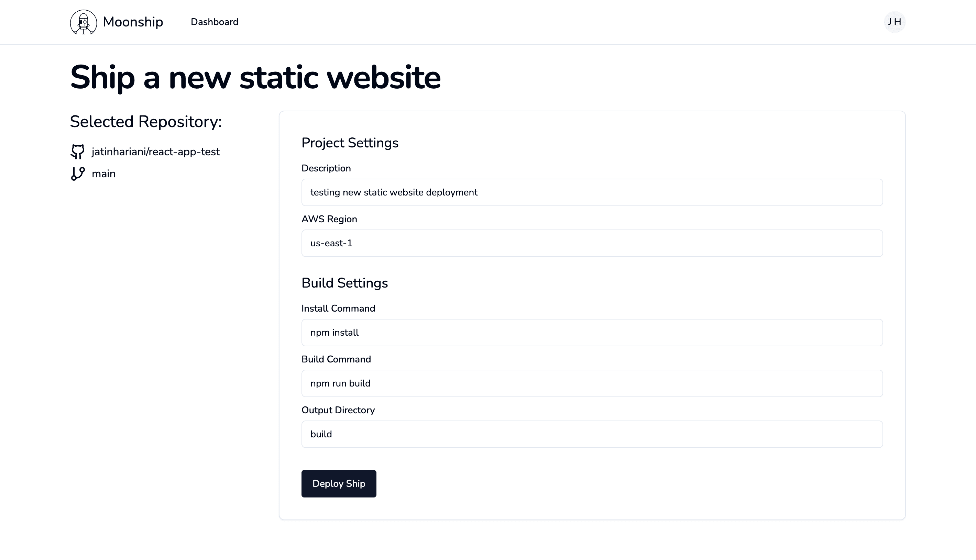Click into the Output Directory build field
The height and width of the screenshot is (560, 976).
pos(592,434)
